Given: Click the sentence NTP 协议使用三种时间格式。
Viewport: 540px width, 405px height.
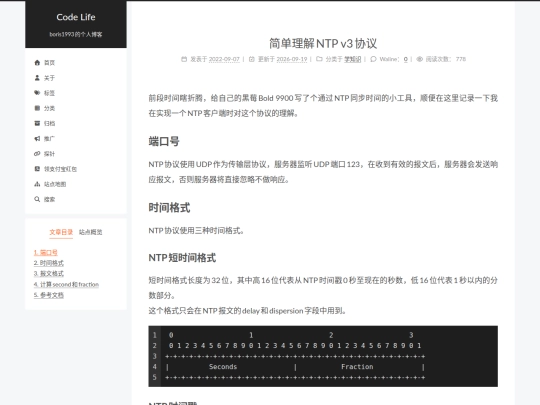Looking at the screenshot, I should pos(196,231).
